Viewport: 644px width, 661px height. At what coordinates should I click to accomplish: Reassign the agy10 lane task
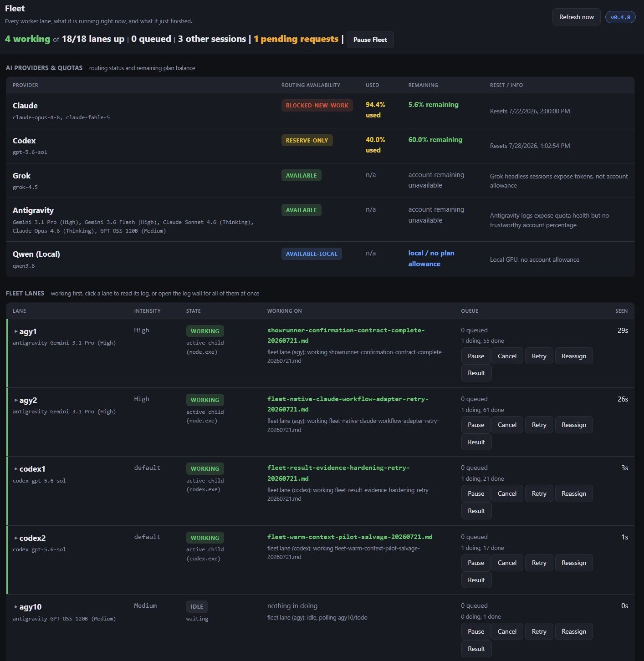tap(574, 631)
